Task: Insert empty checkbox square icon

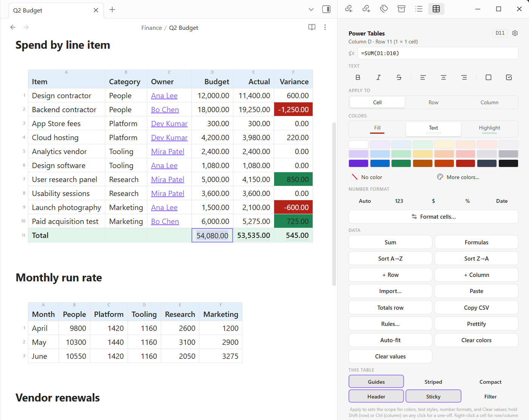Action: (x=488, y=77)
